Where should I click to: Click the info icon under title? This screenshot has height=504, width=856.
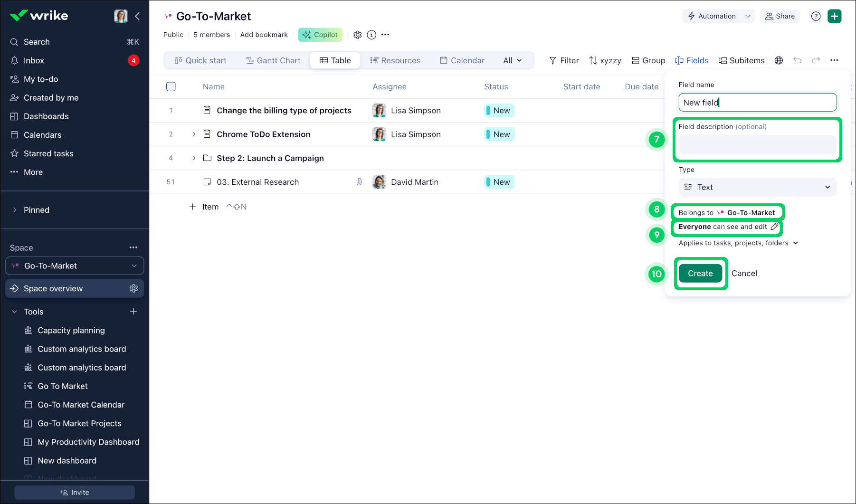coord(371,35)
